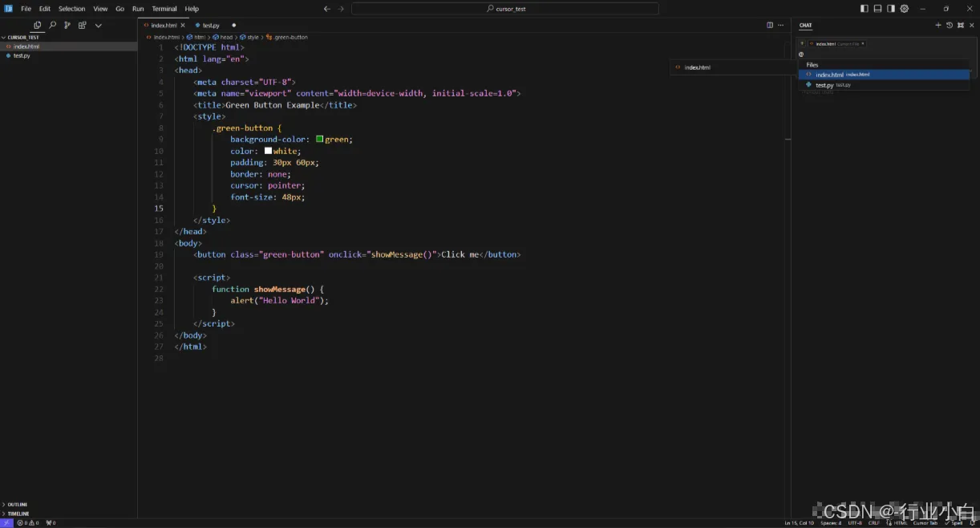Switch to the index.html editor tab
980x528 pixels.
pyautogui.click(x=164, y=25)
